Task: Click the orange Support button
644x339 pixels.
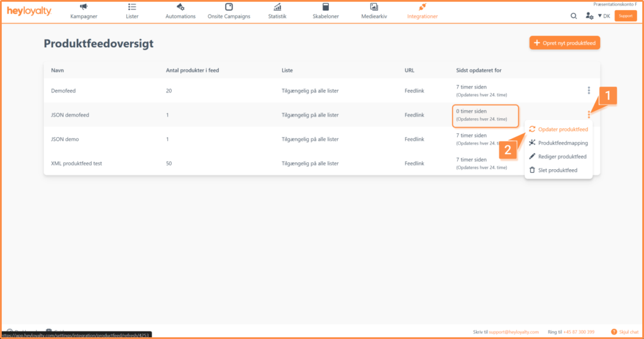Action: point(626,16)
